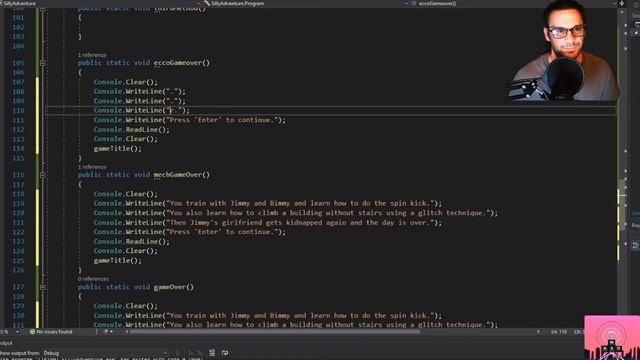Click line number 119 in the margin

coord(18,203)
